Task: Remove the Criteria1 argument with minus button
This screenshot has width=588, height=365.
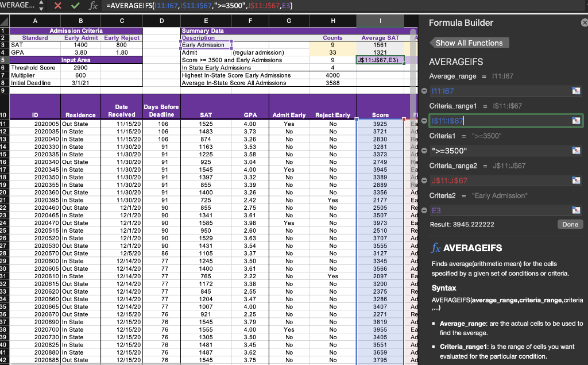Action: coord(424,151)
